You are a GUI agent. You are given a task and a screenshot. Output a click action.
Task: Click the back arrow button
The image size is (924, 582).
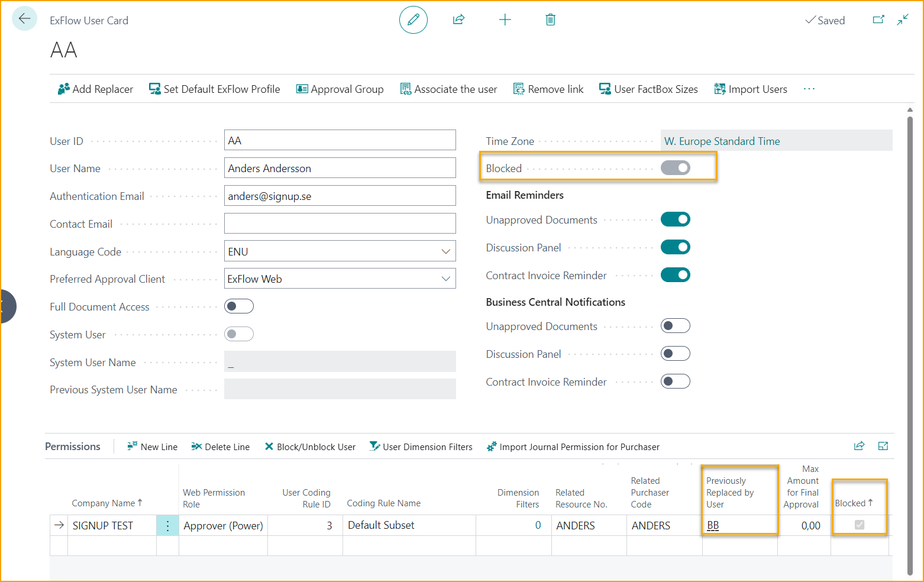click(x=24, y=19)
